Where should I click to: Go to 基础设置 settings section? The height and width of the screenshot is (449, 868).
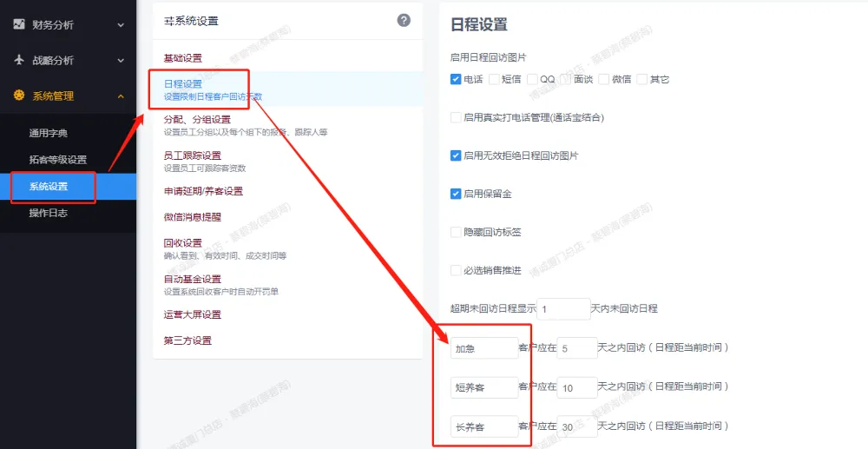click(x=182, y=58)
